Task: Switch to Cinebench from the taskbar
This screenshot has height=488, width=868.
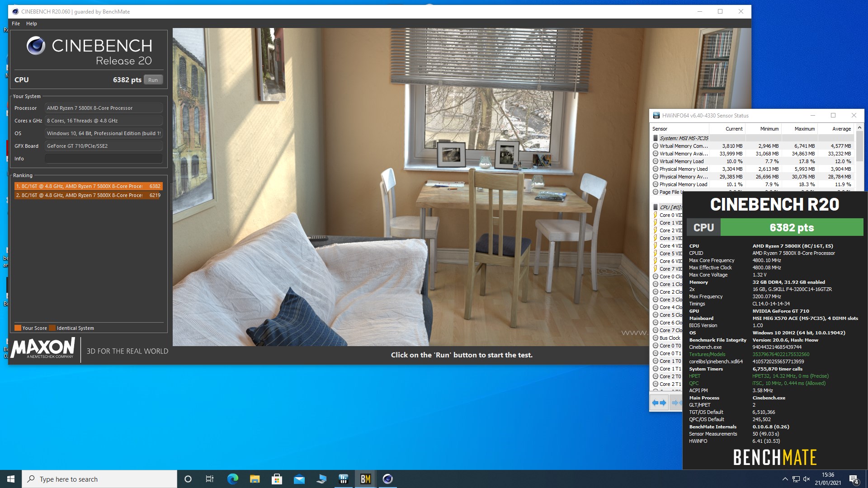Action: click(x=387, y=479)
